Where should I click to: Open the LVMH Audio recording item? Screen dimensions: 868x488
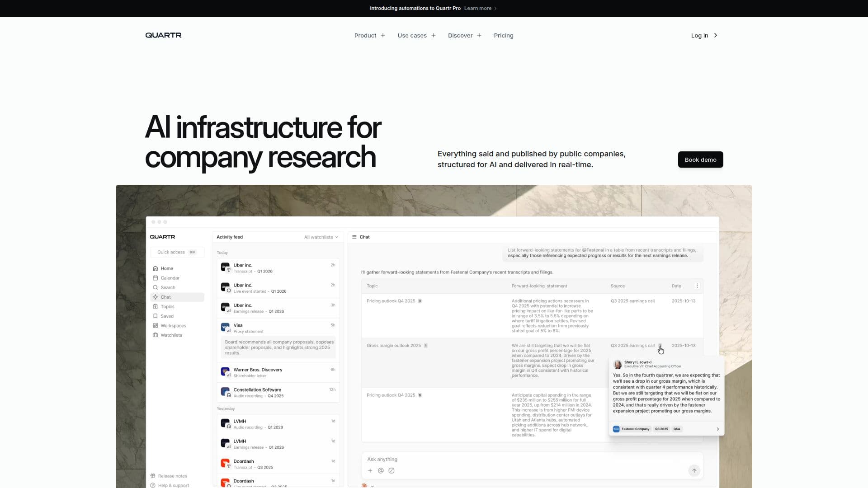pyautogui.click(x=278, y=424)
